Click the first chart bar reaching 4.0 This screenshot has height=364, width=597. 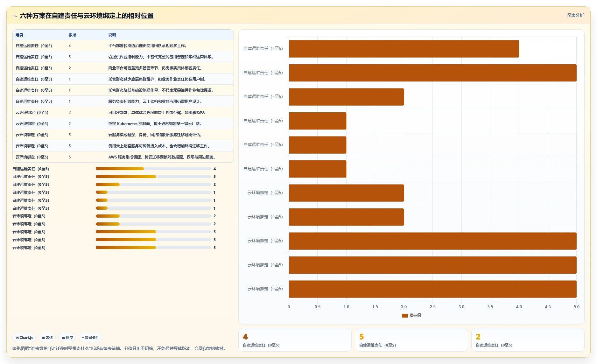404,49
